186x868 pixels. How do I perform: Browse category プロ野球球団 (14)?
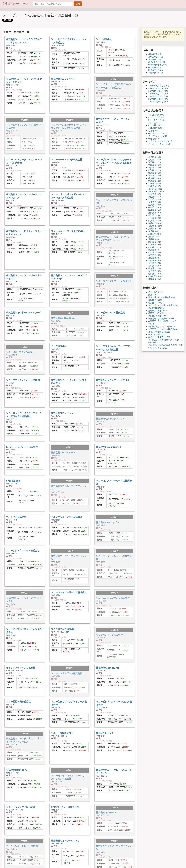[x=156, y=115]
